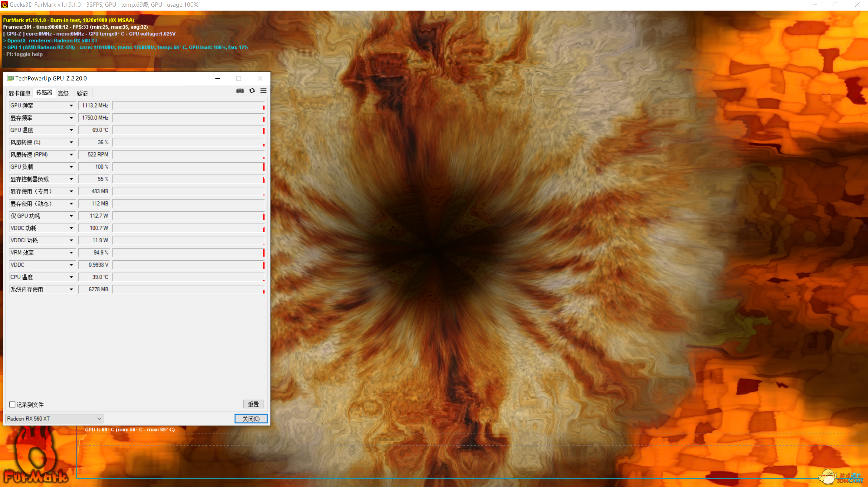This screenshot has height=487, width=868.
Task: Click the 6278 MB memory value
Action: (94, 289)
